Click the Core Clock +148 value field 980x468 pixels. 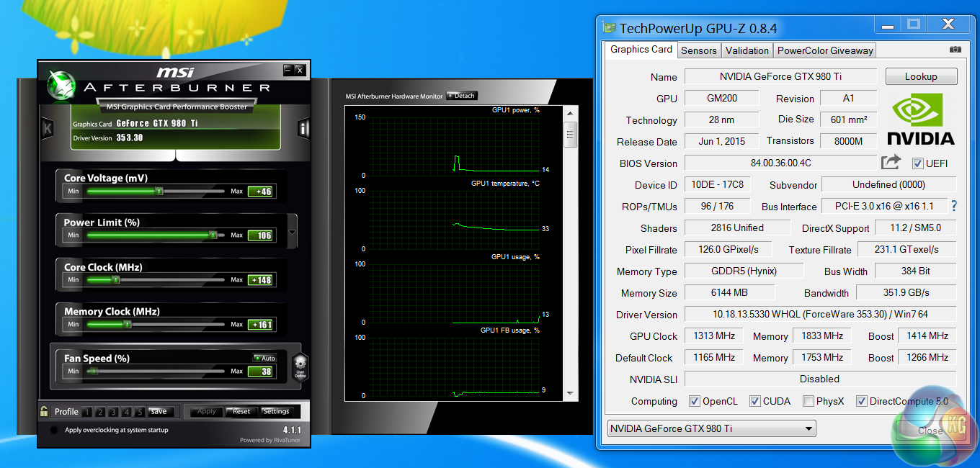[x=260, y=280]
